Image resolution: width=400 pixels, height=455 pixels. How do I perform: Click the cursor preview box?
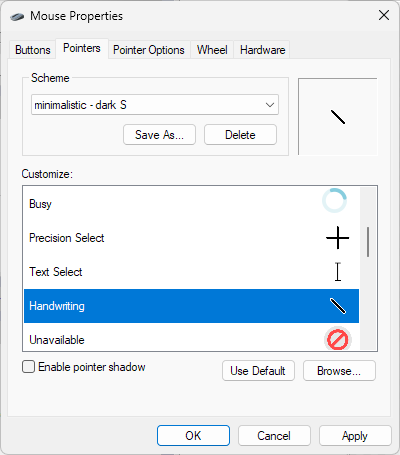point(338,117)
